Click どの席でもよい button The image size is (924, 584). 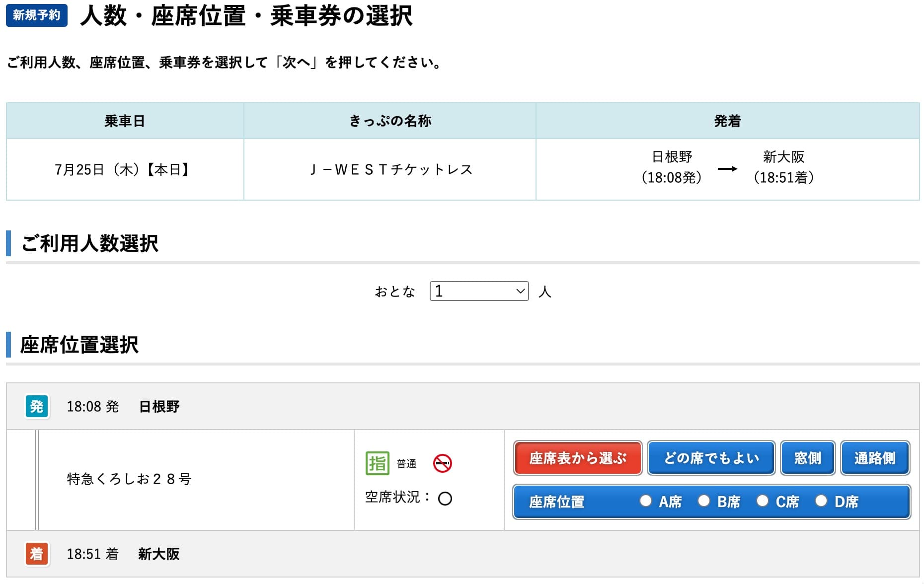711,458
